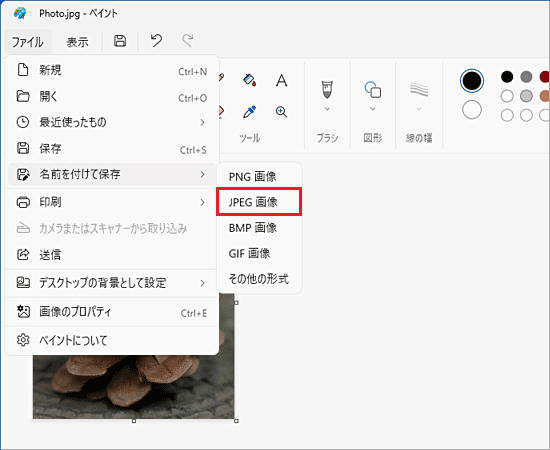Expand 最近使ったもの submenu
This screenshot has height=450, width=550.
click(x=112, y=122)
